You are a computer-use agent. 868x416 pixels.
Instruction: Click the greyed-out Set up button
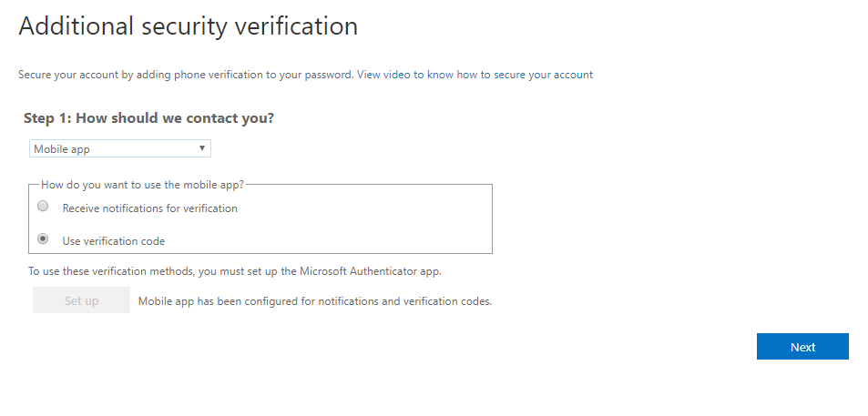point(81,300)
